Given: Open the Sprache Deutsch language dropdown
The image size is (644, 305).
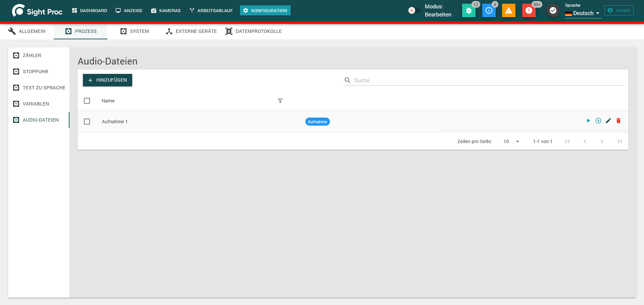Looking at the screenshot, I should [583, 13].
